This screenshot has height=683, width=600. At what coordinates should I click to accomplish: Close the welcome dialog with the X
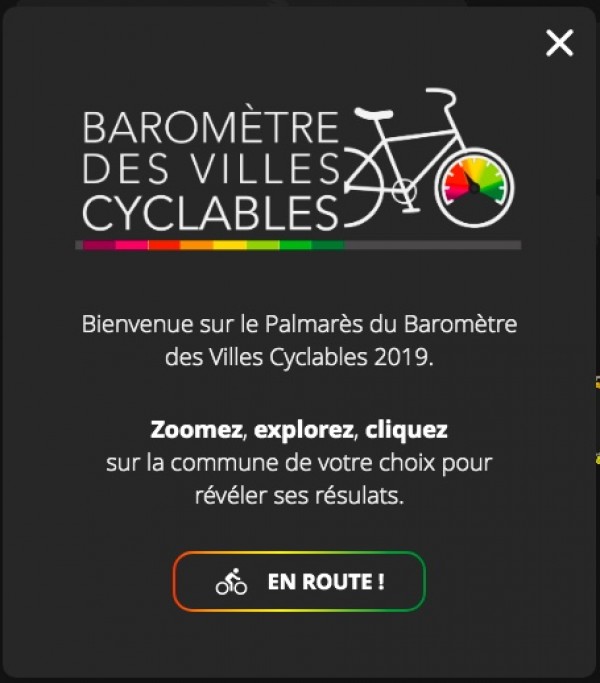tap(559, 43)
